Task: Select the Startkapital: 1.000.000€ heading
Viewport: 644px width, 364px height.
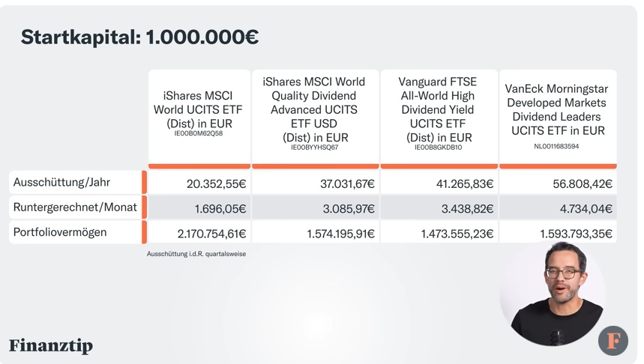Action: [139, 37]
